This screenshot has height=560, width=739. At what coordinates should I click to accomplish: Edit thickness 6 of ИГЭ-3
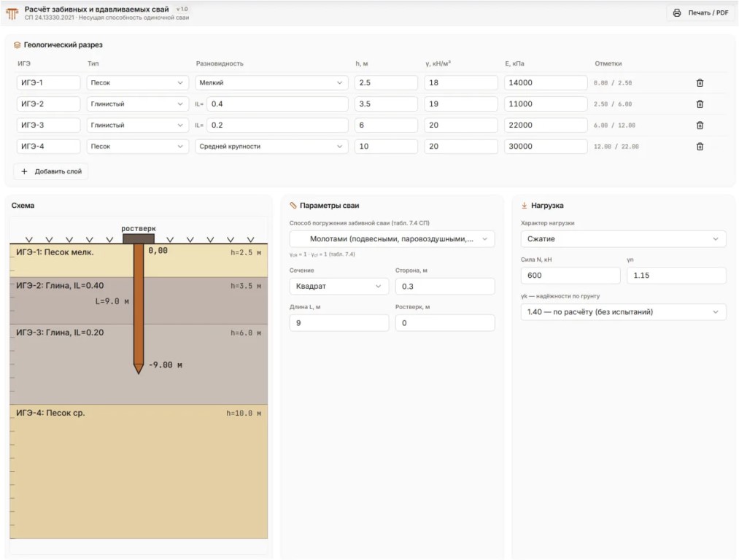[386, 125]
